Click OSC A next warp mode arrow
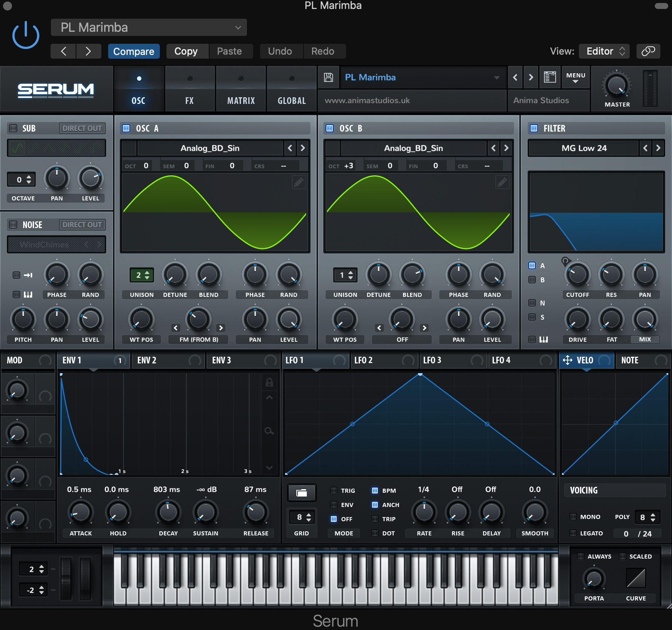This screenshot has height=630, width=672. click(221, 328)
